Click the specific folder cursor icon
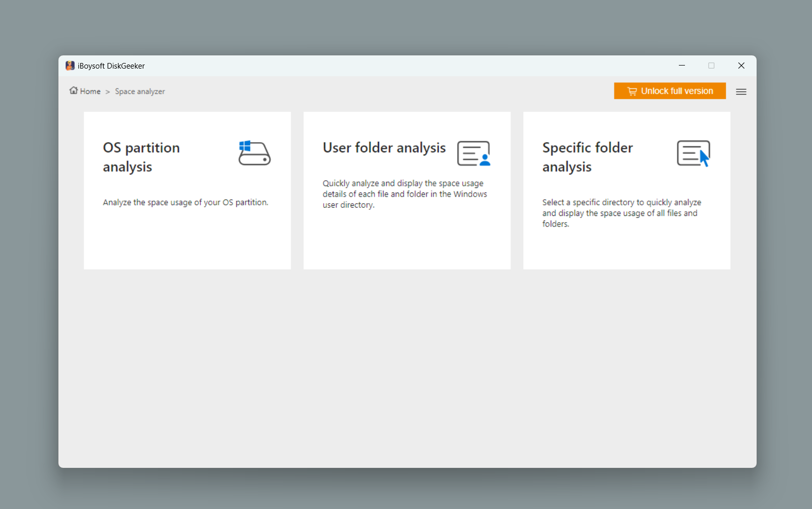This screenshot has height=509, width=812. [693, 153]
